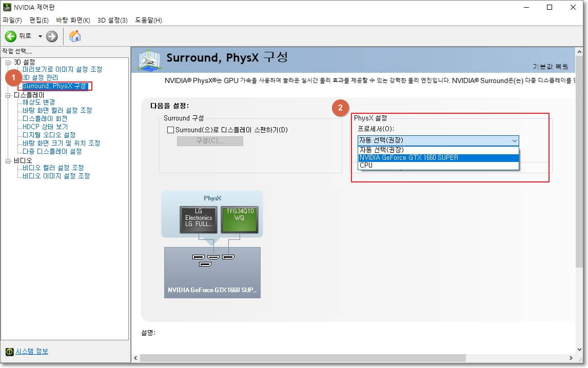Maximize the NVIDIA 제어판 window
The image size is (588, 368).
[550, 7]
